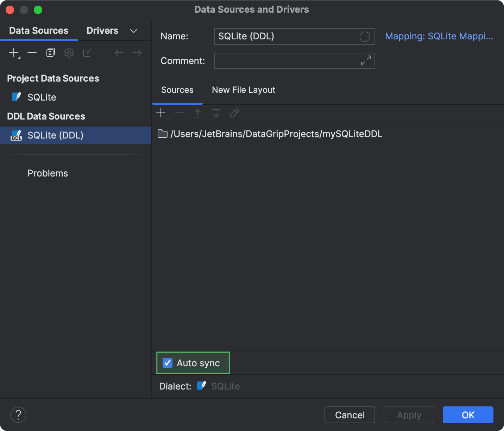Disable the Auto sync checkbox
This screenshot has height=431, width=504.
[167, 363]
